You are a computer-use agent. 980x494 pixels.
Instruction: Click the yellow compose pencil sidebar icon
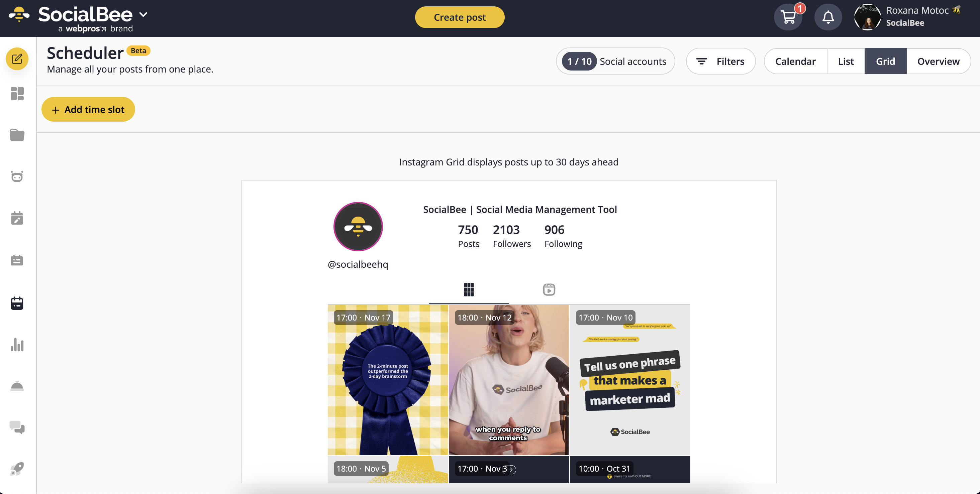click(x=17, y=58)
